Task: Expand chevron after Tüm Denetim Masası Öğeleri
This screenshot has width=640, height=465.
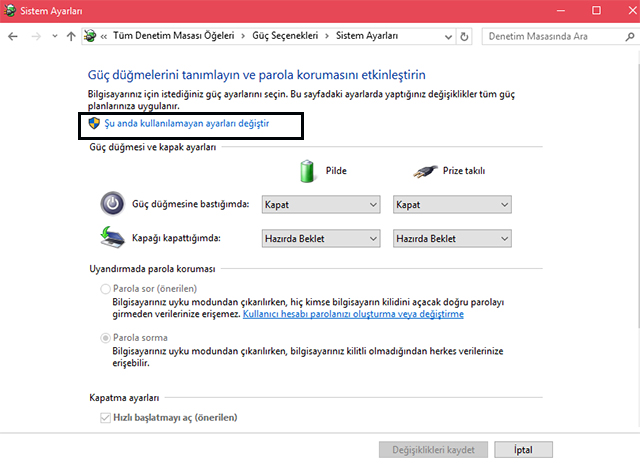Action: pyautogui.click(x=243, y=36)
